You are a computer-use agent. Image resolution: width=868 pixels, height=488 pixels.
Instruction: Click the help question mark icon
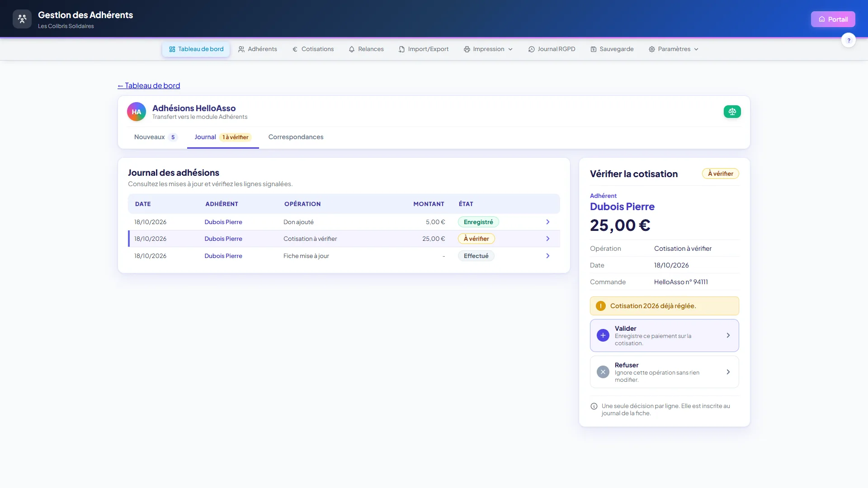(x=849, y=40)
